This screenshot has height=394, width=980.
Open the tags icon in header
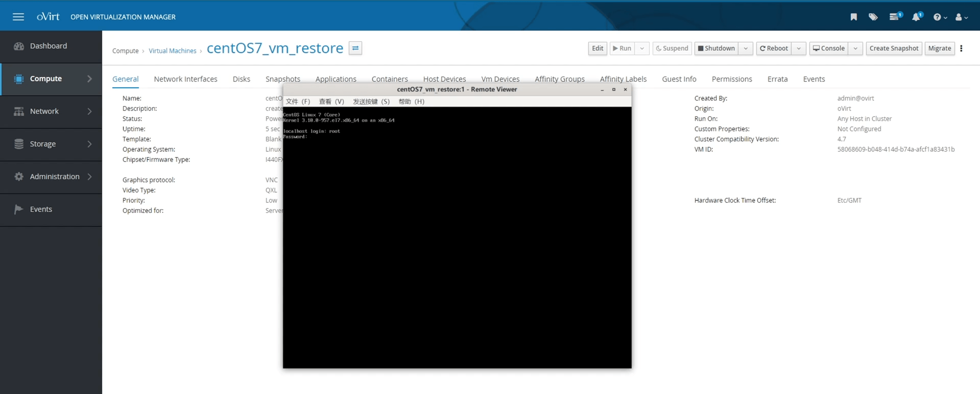tap(873, 17)
